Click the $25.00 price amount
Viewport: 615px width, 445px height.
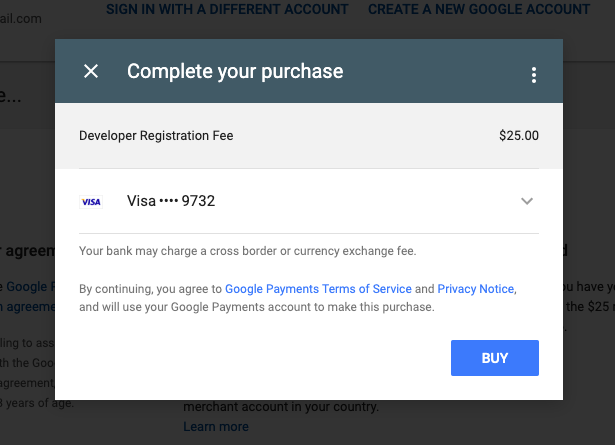click(518, 135)
